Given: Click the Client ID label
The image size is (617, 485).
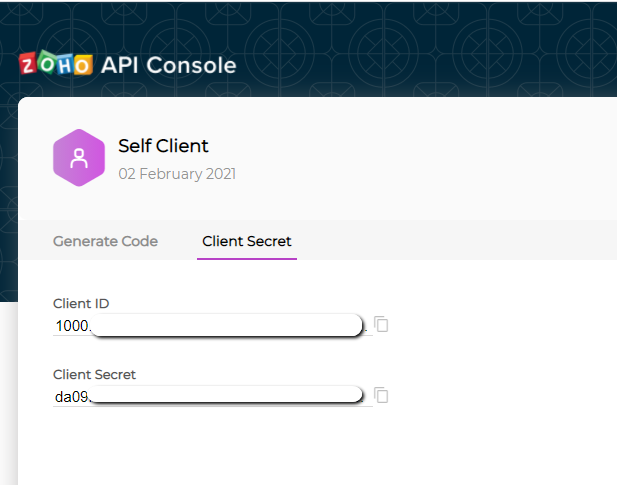Looking at the screenshot, I should point(81,304).
